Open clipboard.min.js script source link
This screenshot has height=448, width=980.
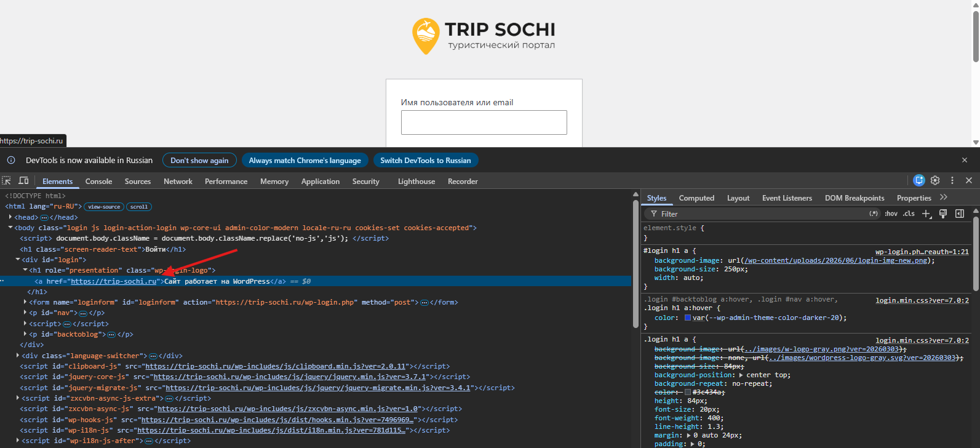(x=276, y=366)
